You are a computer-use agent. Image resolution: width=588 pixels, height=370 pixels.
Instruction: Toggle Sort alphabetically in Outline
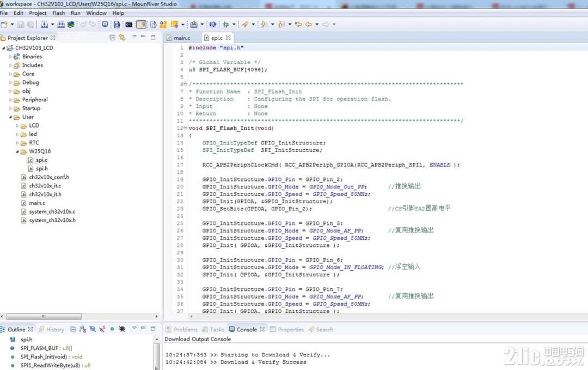(x=83, y=330)
